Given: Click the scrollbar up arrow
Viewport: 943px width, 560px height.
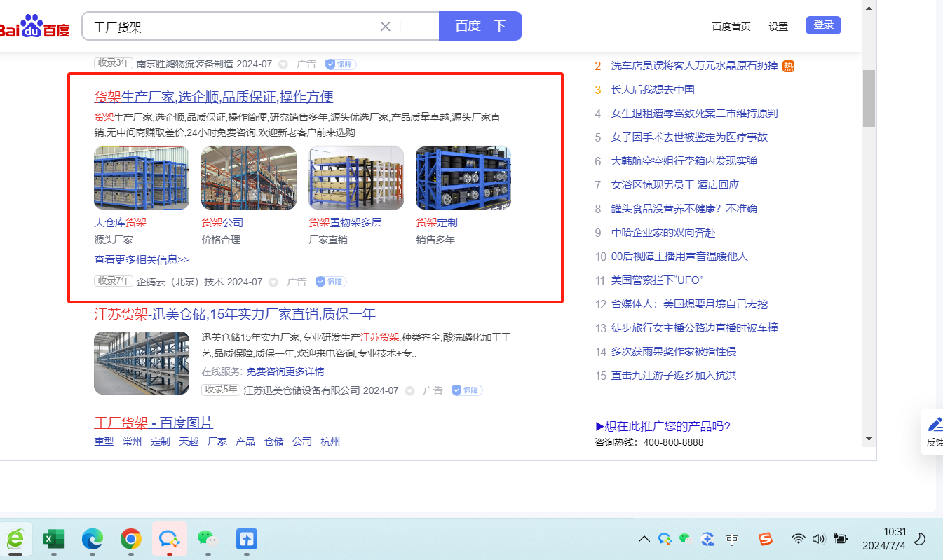Looking at the screenshot, I should point(869,8).
